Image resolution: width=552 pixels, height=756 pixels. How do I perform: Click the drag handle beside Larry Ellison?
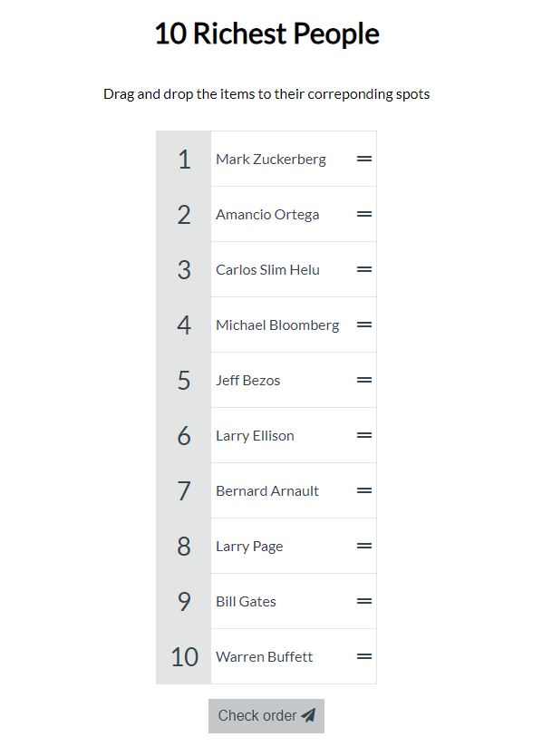[x=364, y=435]
